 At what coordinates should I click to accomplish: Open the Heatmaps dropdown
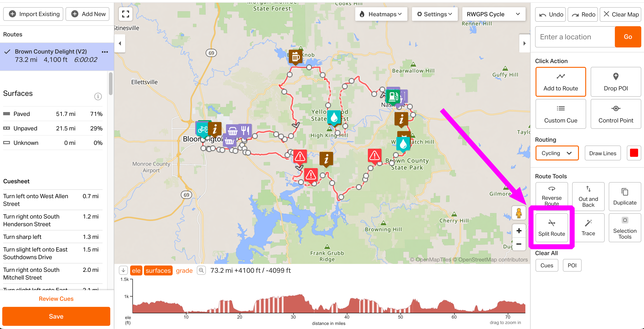point(381,14)
